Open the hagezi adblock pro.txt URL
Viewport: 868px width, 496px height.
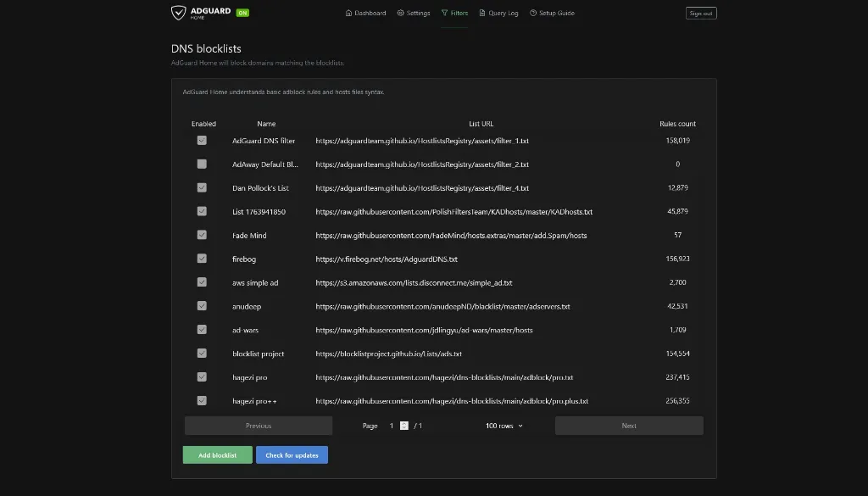click(444, 377)
